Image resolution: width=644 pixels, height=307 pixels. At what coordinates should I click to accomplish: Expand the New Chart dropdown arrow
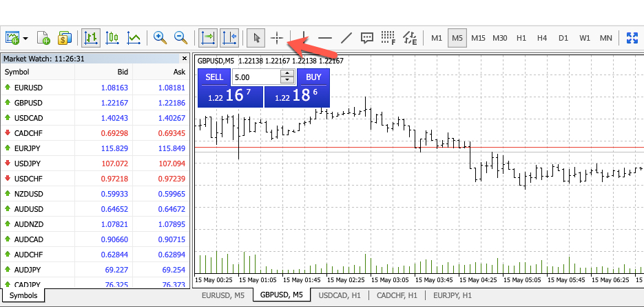click(26, 38)
